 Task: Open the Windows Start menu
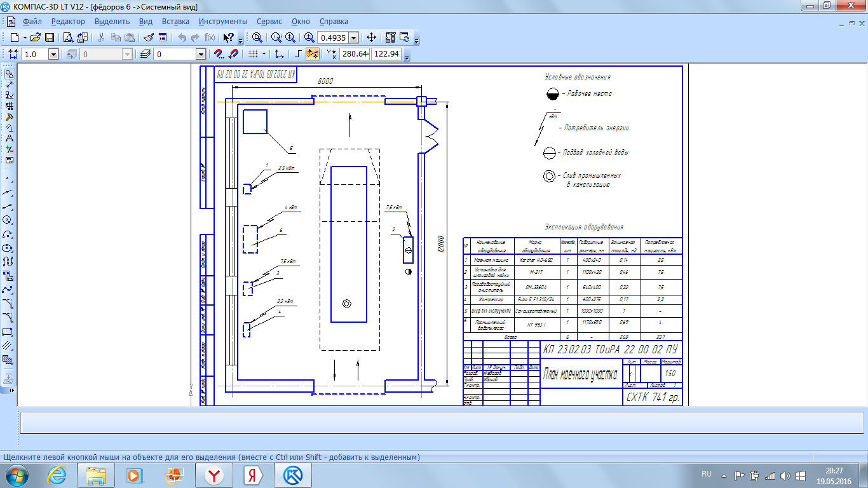point(17,475)
